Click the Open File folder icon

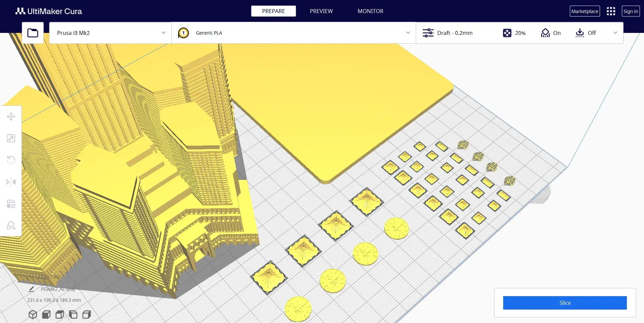point(33,33)
